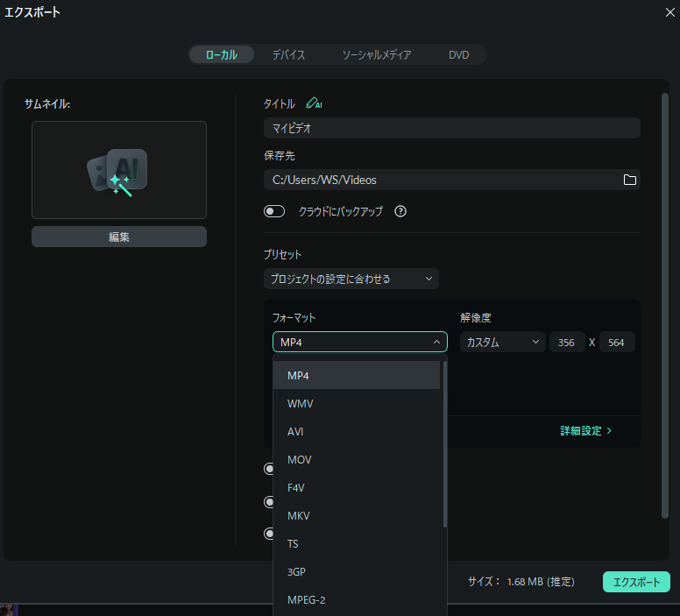Open the カスタム resolution dropdown

503,342
